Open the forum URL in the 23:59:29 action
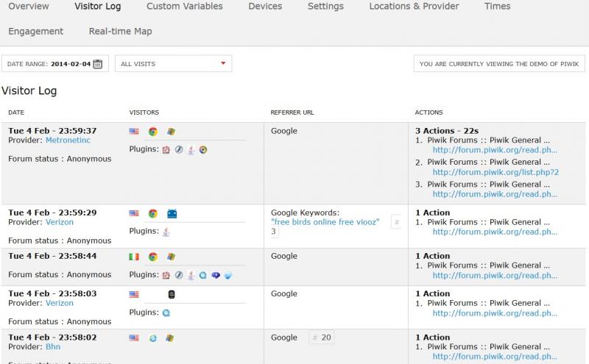The height and width of the screenshot is (364, 589). 495,232
